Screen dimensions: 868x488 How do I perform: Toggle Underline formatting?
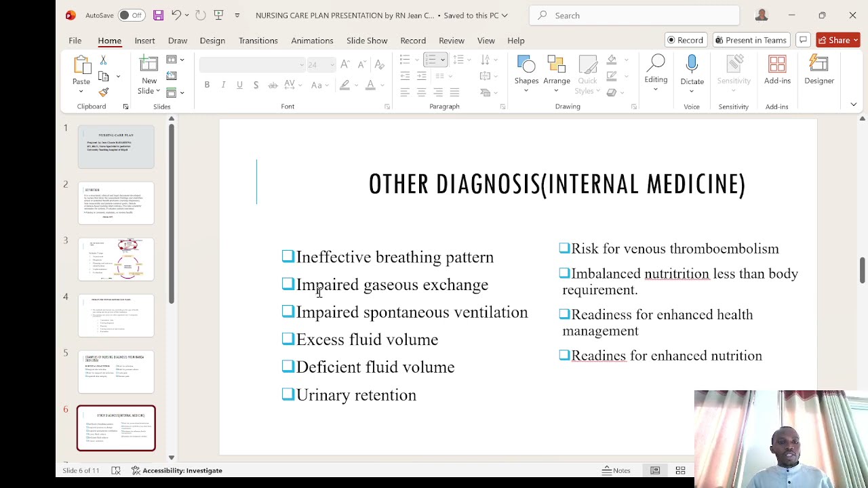[239, 85]
